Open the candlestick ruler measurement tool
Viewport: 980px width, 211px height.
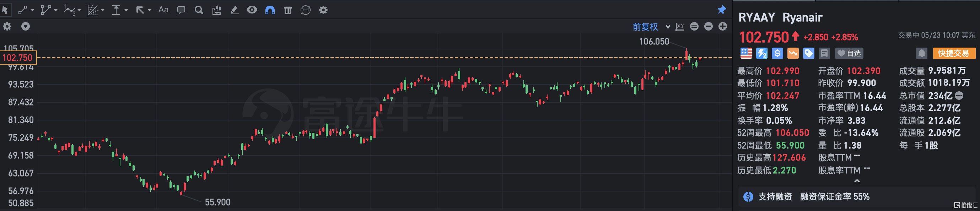point(216,10)
